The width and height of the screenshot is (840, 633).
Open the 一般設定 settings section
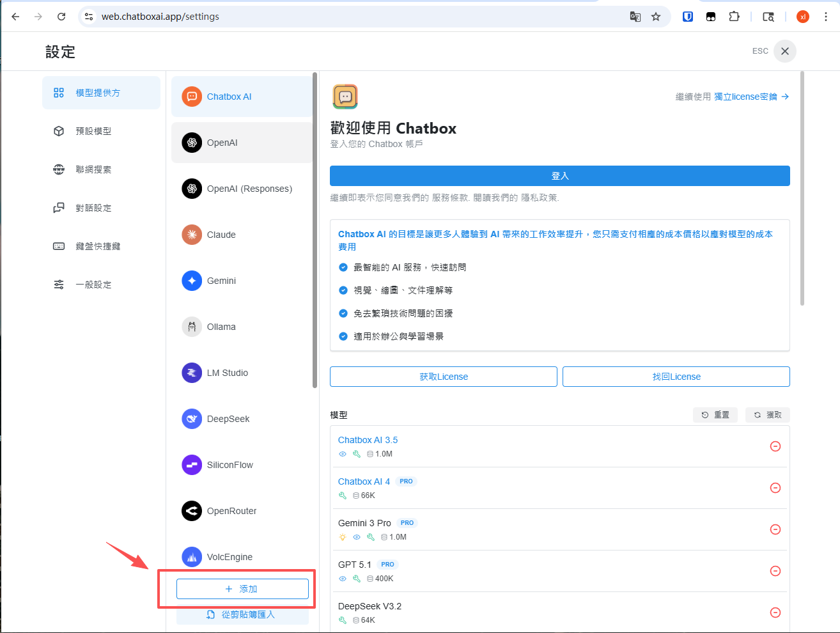pos(101,285)
